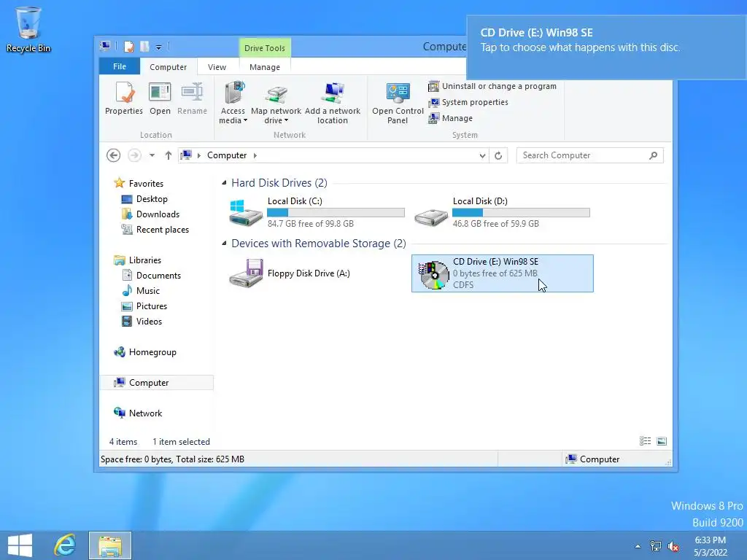Select Downloads under Favorites
This screenshot has height=560, width=747.
(150, 214)
